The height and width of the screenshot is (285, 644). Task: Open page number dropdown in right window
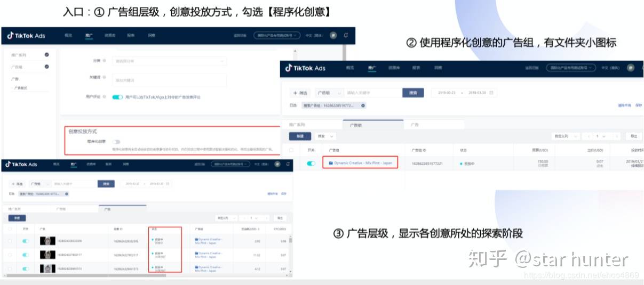click(x=600, y=136)
